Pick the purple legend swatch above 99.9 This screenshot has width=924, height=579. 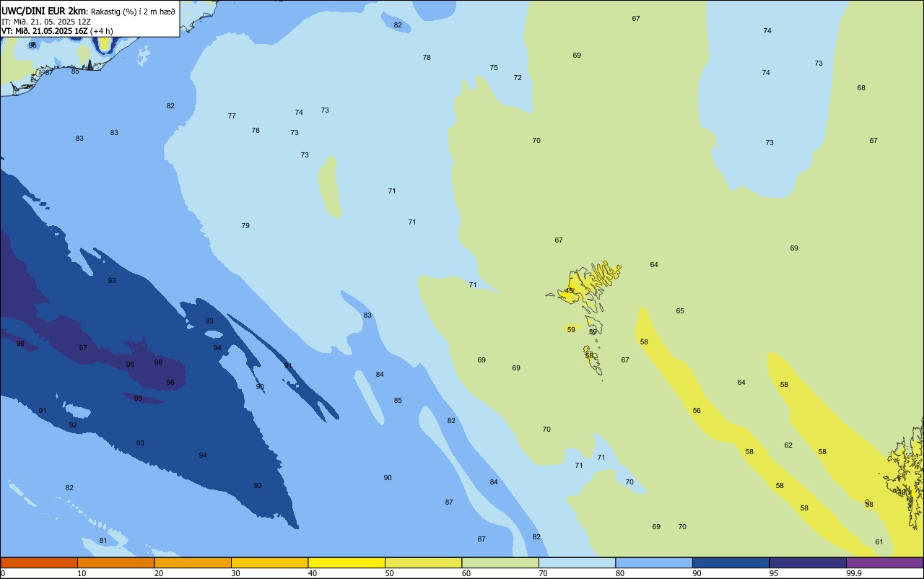884,562
